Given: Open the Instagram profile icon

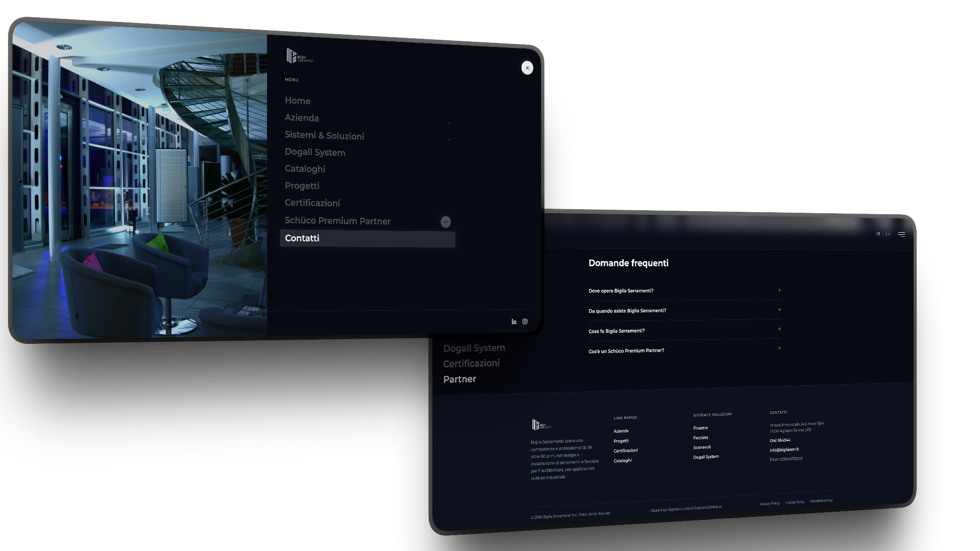Looking at the screenshot, I should 525,322.
